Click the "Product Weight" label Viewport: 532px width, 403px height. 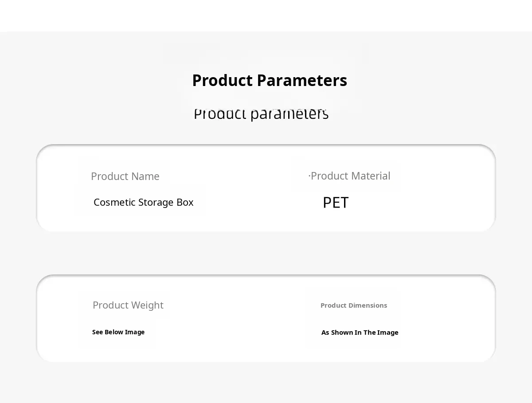(128, 305)
